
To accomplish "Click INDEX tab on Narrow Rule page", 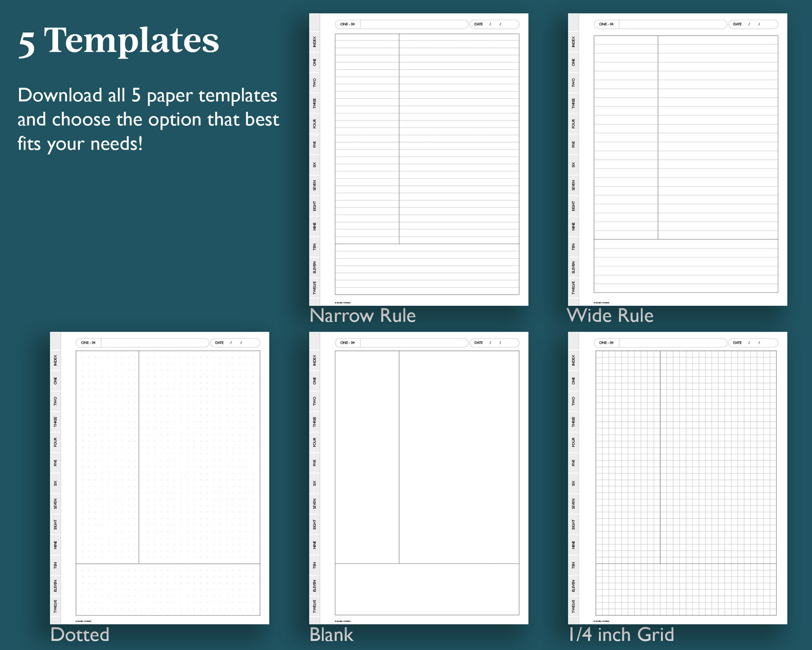I will point(315,42).
